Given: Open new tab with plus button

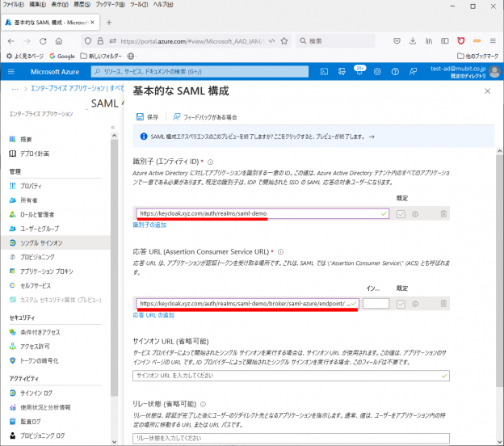Looking at the screenshot, I should pyautogui.click(x=109, y=23).
